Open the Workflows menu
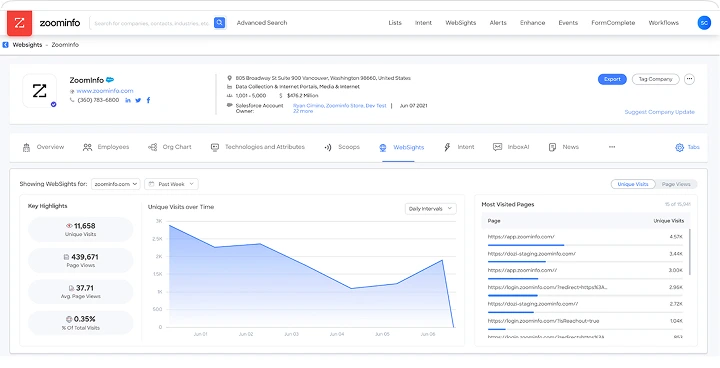The width and height of the screenshot is (720, 368). point(664,23)
